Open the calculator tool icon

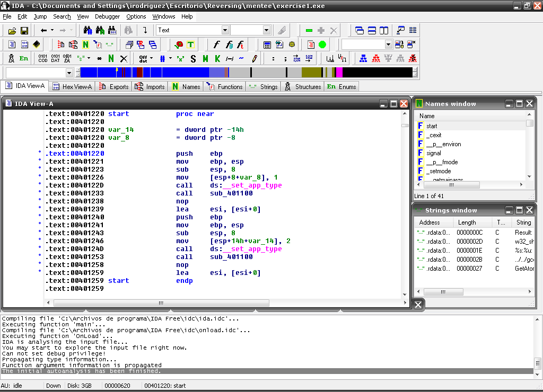pos(267,44)
